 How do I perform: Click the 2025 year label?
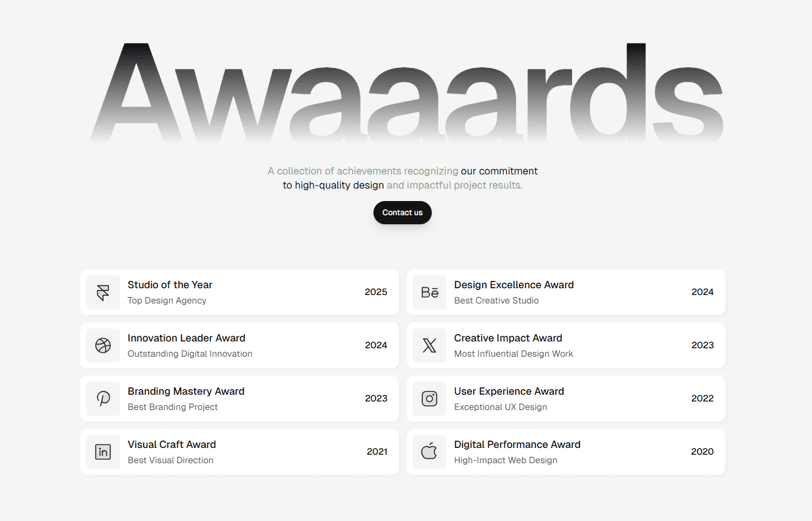click(376, 292)
